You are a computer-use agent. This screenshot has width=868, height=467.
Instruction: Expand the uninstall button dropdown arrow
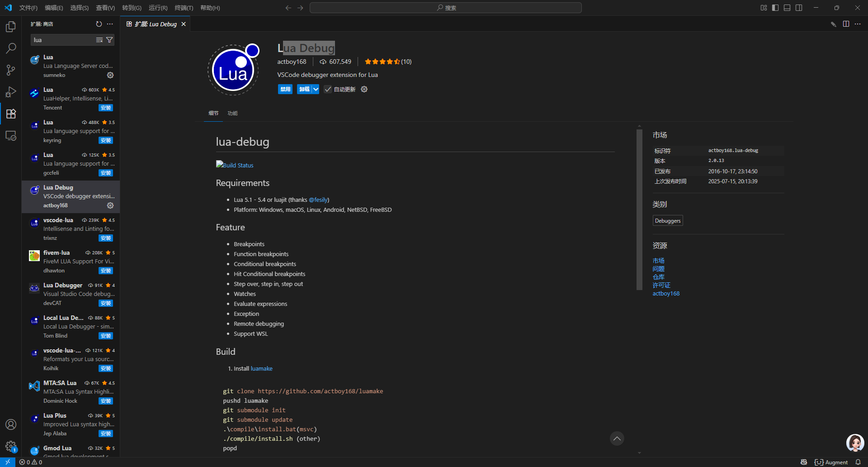click(316, 89)
